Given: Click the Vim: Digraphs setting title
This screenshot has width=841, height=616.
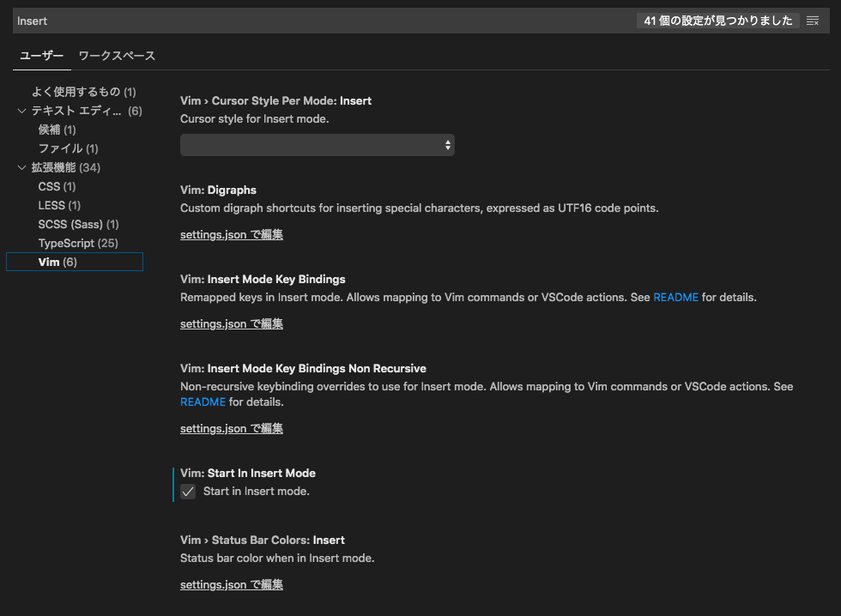Looking at the screenshot, I should tap(218, 190).
